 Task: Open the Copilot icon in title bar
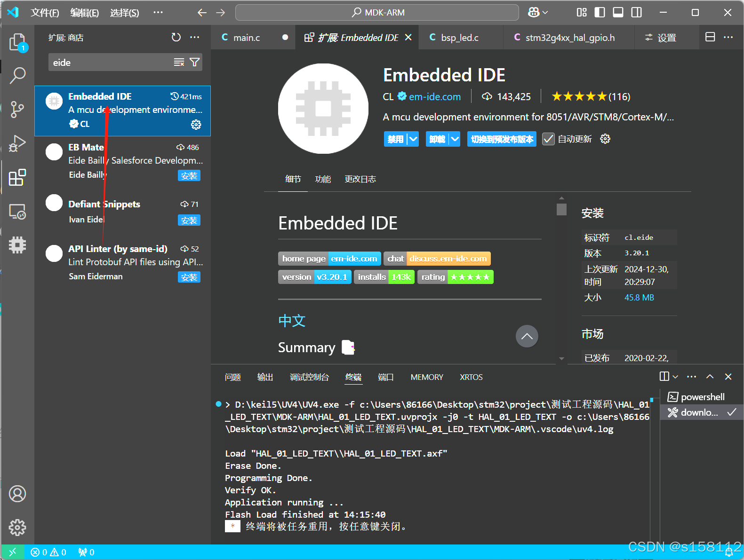click(534, 13)
